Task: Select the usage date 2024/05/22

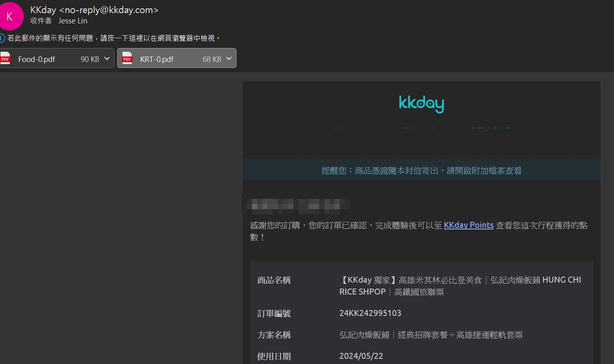Action: (361, 356)
